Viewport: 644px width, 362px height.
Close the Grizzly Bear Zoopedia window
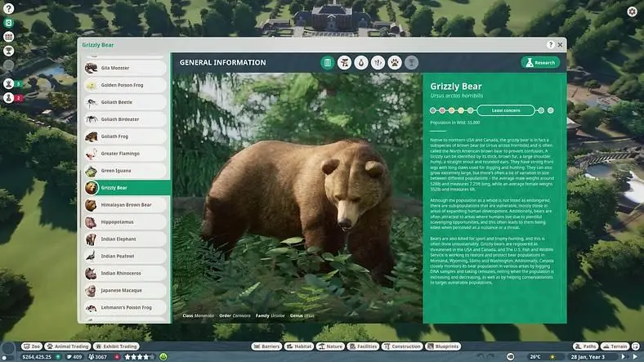(560, 45)
